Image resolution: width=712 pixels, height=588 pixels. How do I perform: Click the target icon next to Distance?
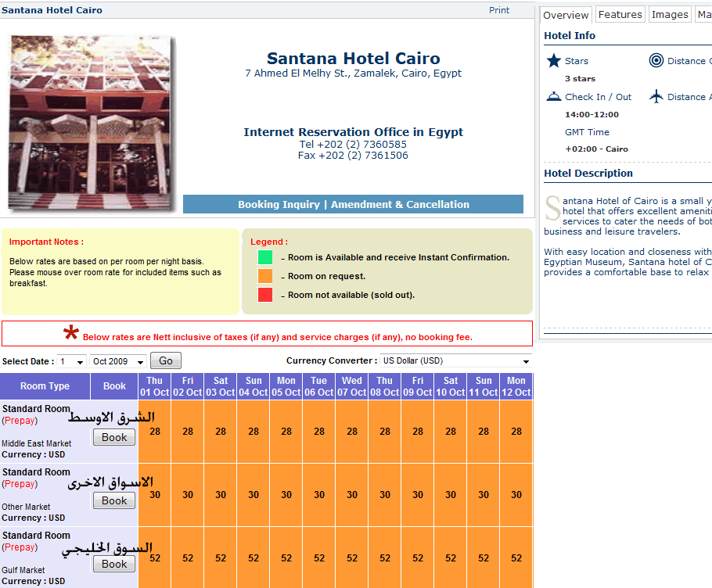coord(656,61)
